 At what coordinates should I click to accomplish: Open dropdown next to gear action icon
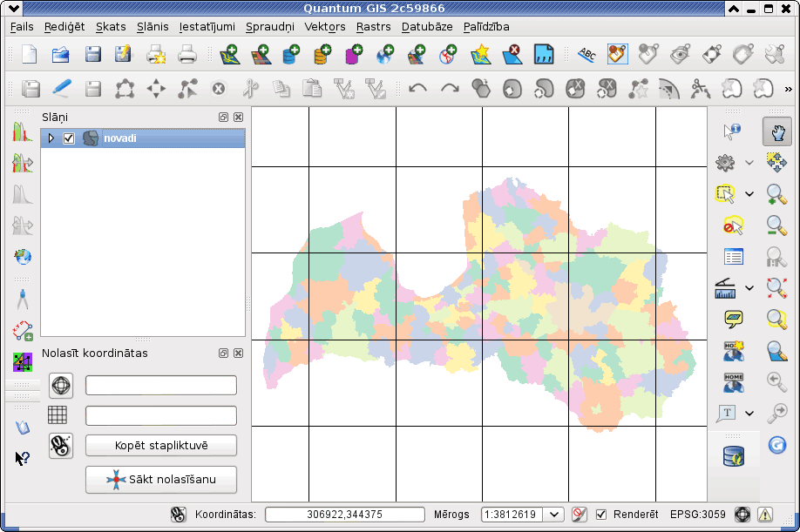click(749, 163)
